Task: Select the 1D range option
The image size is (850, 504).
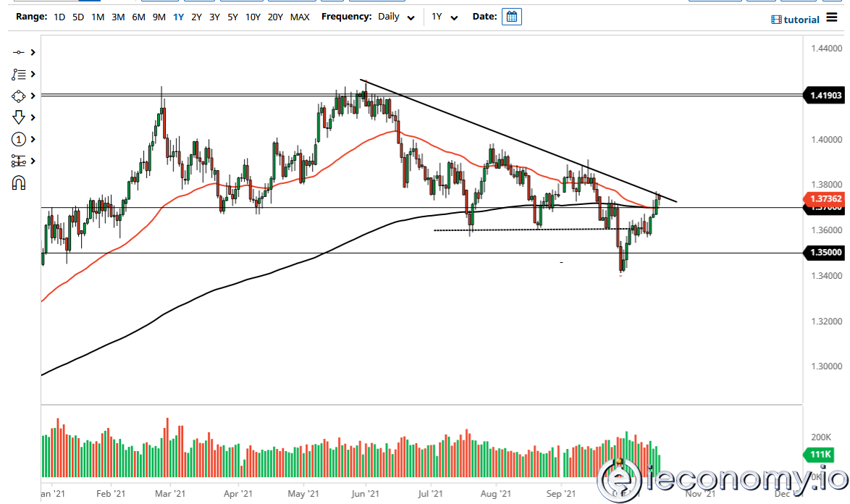Action: (59, 17)
